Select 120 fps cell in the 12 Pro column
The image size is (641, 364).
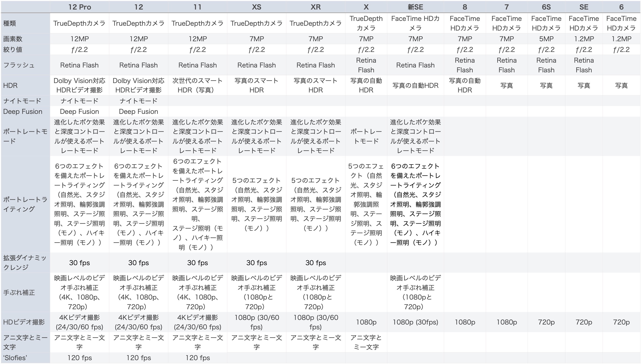tap(79, 358)
